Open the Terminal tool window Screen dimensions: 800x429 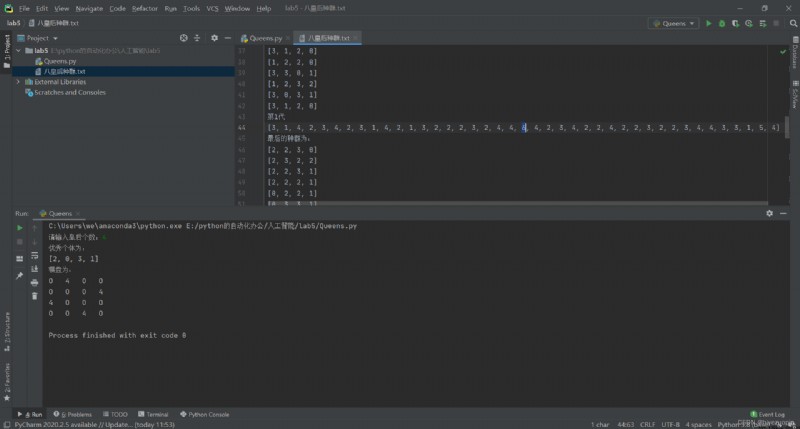coord(153,415)
